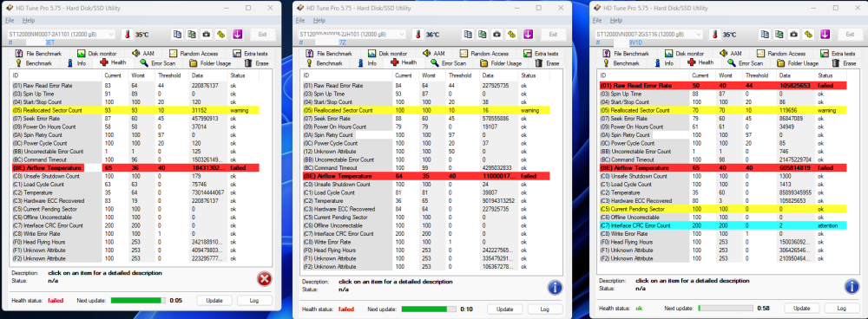The image size is (868, 319).
Task: Open File menu in 2JH101 window
Action: pyautogui.click(x=300, y=21)
